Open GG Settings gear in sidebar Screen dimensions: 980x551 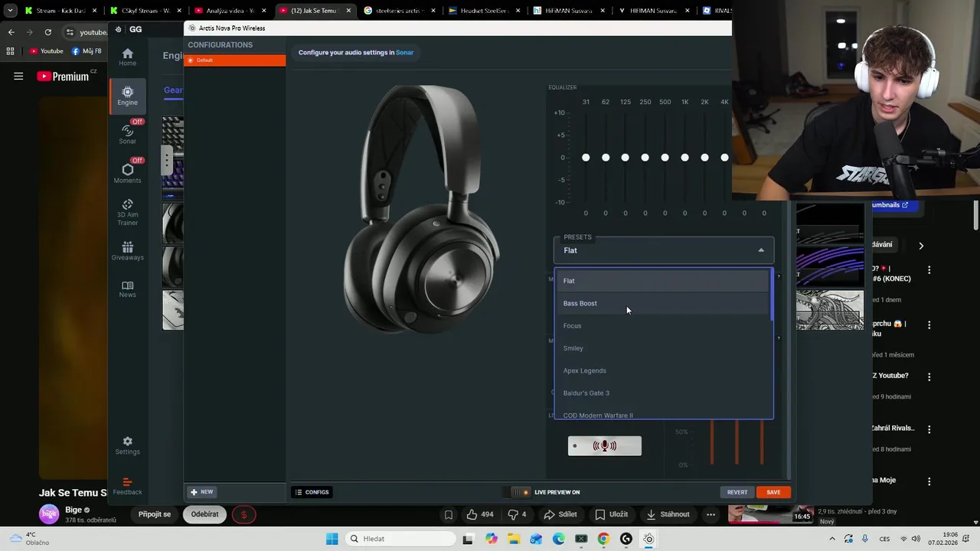point(127,445)
